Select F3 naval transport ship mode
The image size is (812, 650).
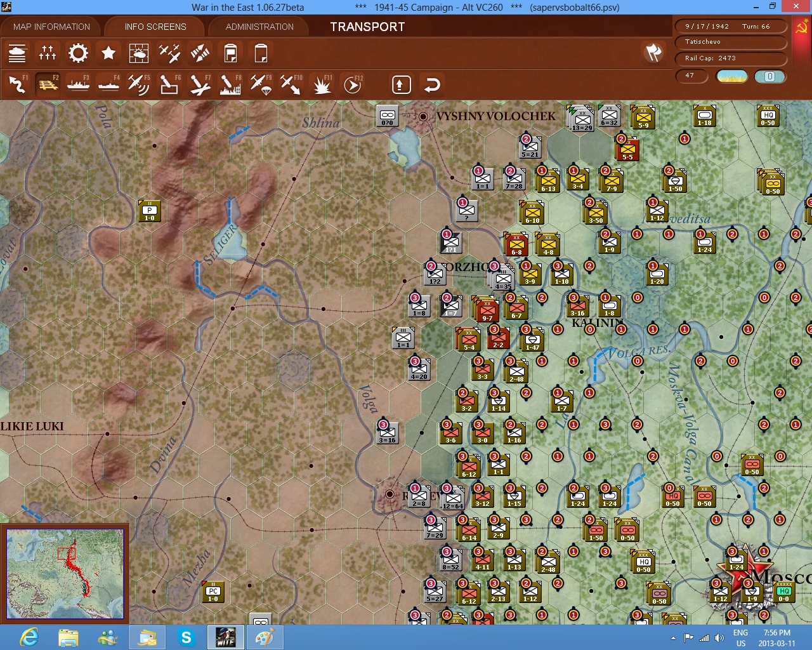[78, 84]
